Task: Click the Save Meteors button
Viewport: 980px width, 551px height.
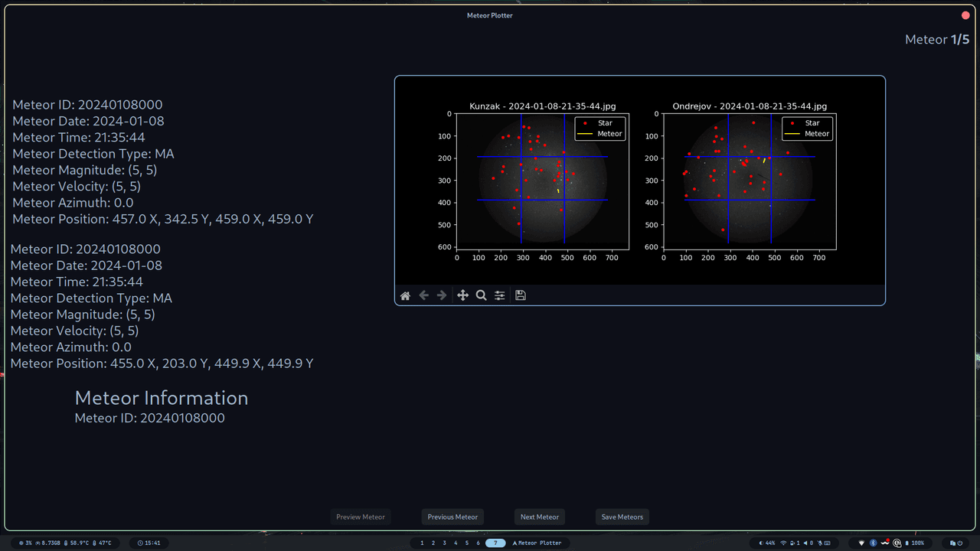Action: coord(622,517)
